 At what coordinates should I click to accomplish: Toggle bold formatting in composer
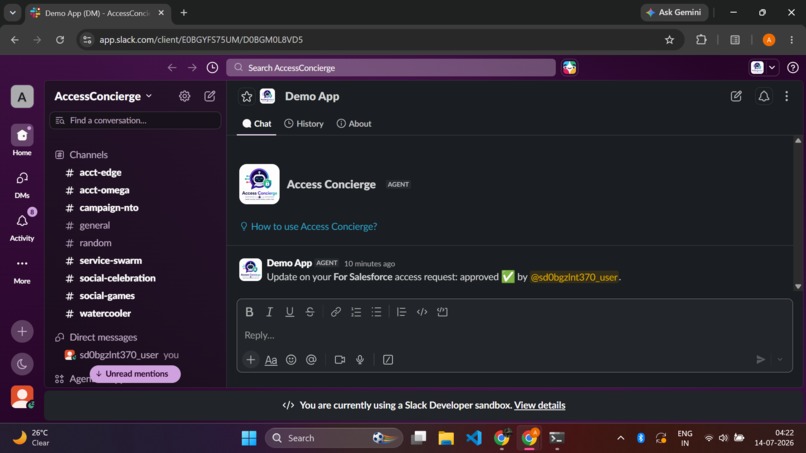click(x=249, y=312)
